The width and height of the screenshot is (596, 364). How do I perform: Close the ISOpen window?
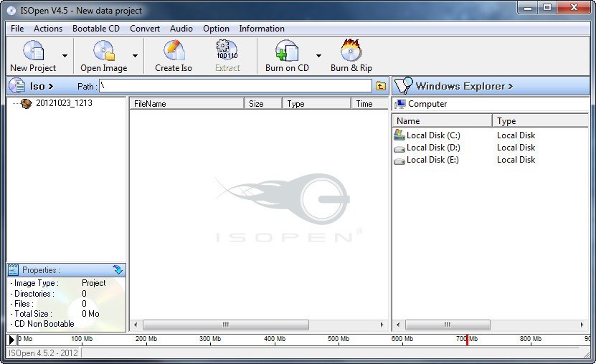pos(574,7)
